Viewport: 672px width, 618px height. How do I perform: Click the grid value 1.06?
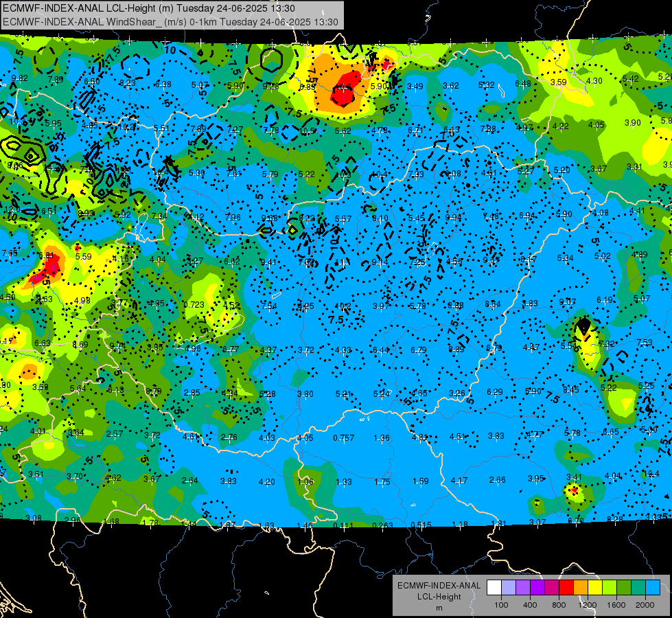[305, 481]
